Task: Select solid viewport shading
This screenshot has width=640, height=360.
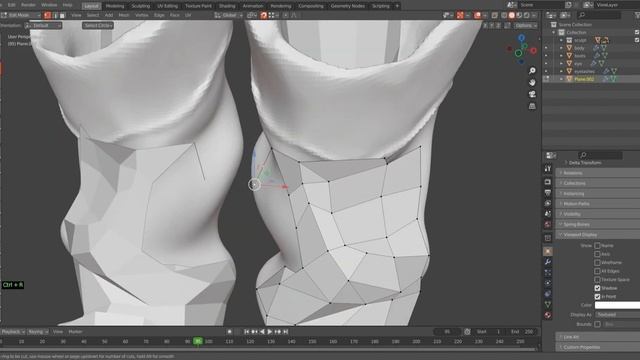Action: pyautogui.click(x=511, y=16)
